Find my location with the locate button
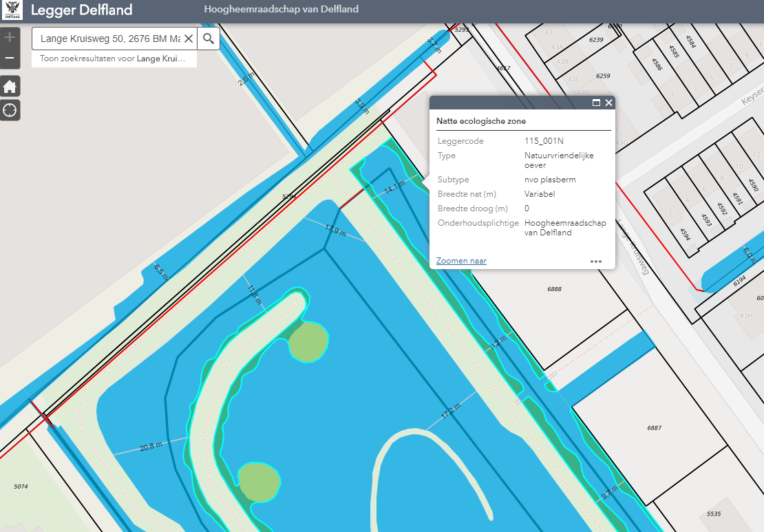 point(10,110)
